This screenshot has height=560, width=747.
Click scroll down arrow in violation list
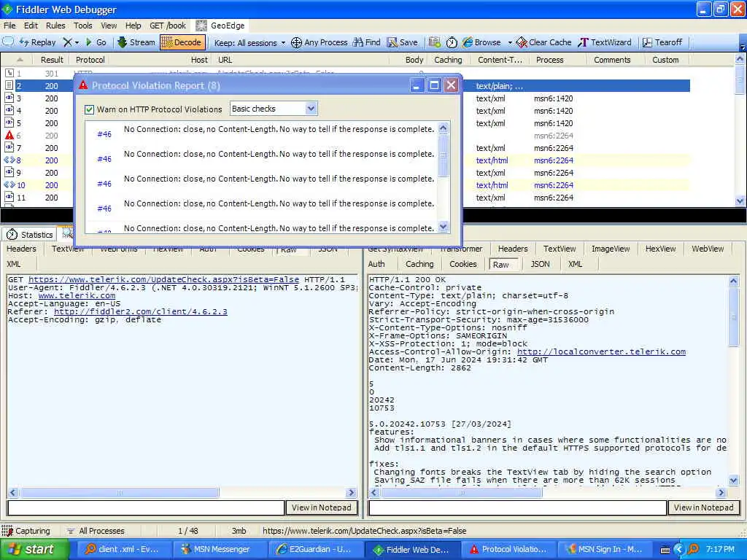(443, 227)
